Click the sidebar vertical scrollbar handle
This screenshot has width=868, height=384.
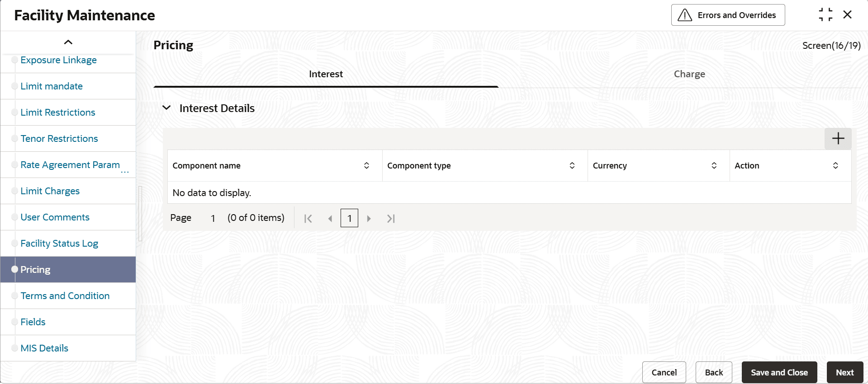click(140, 213)
